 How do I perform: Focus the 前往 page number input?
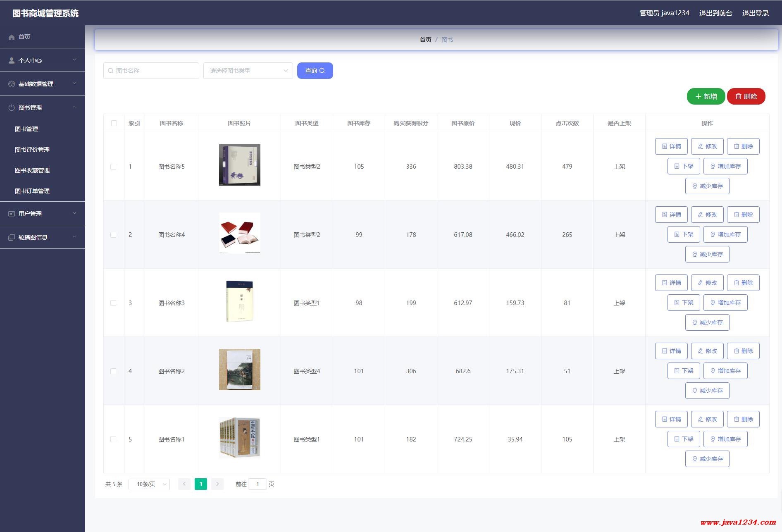point(257,484)
